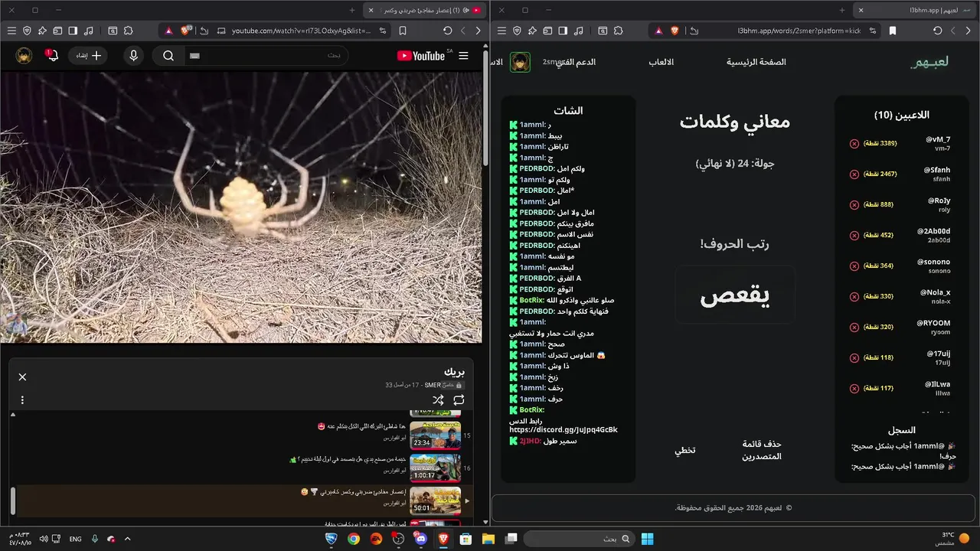Show hidden system tray icons chevron

tap(127, 539)
